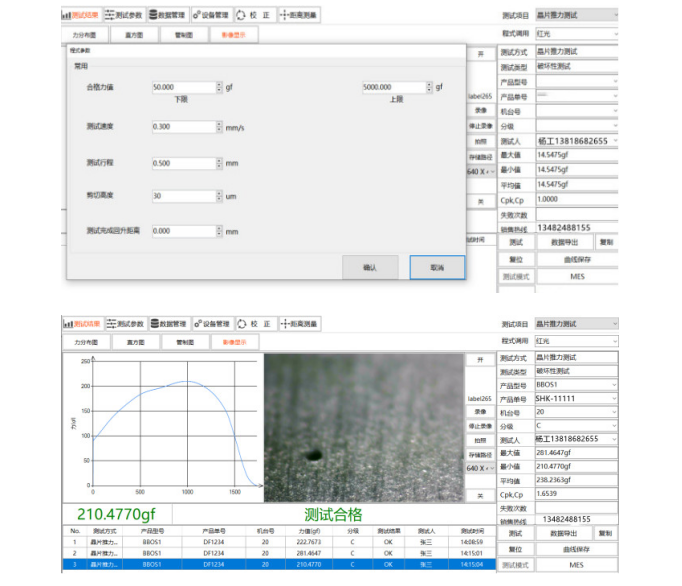This screenshot has height=586, width=682.
Task: Open the 机台号 dropdown showing 20
Action: (613, 412)
